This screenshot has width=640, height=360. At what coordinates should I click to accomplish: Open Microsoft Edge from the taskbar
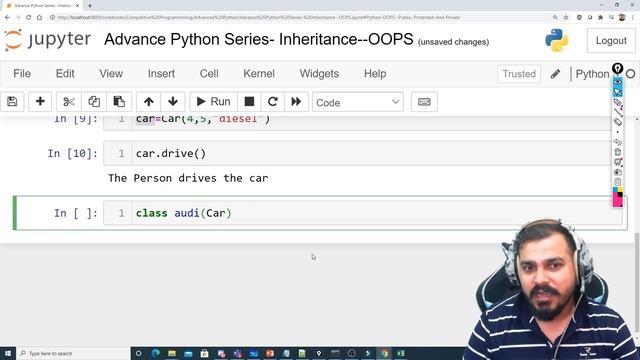156,353
